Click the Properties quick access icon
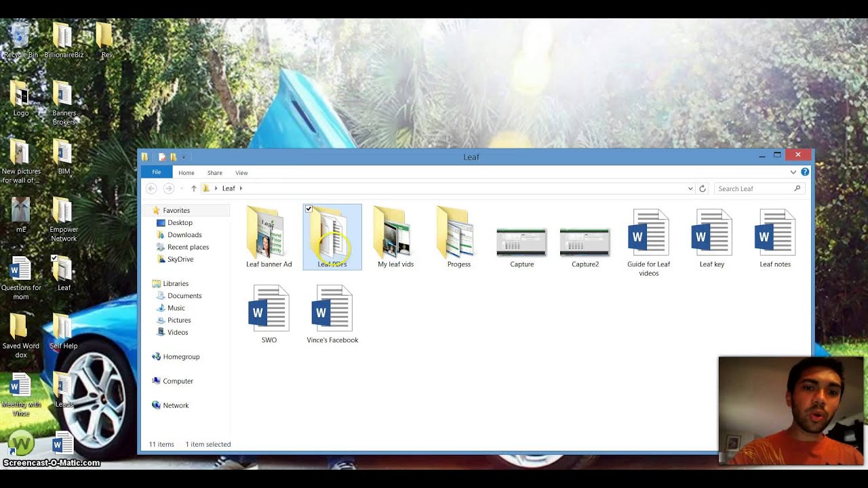The height and width of the screenshot is (488, 868). click(x=162, y=157)
